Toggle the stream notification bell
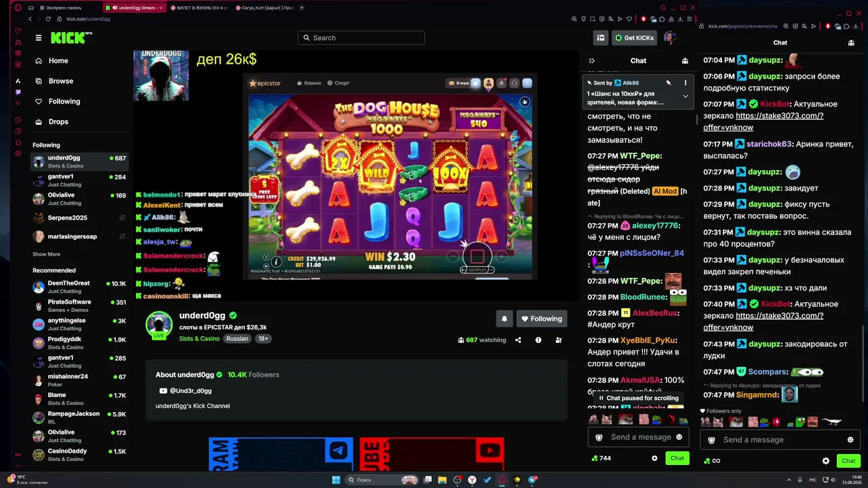Screen dimensions: 868x488 pyautogui.click(x=504, y=319)
